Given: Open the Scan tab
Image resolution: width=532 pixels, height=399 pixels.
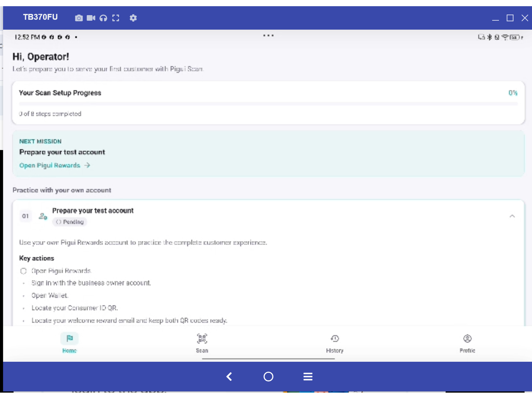Looking at the screenshot, I should point(202,343).
